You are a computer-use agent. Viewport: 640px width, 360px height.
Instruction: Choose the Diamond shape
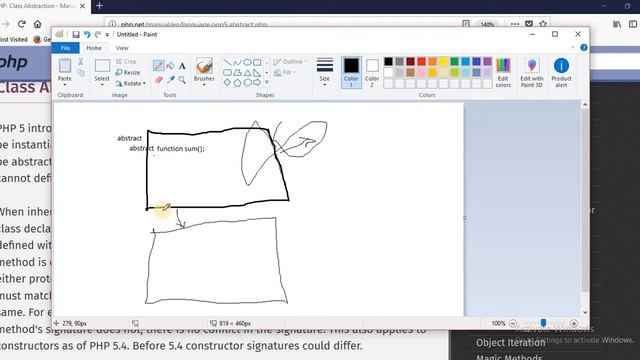click(x=227, y=82)
